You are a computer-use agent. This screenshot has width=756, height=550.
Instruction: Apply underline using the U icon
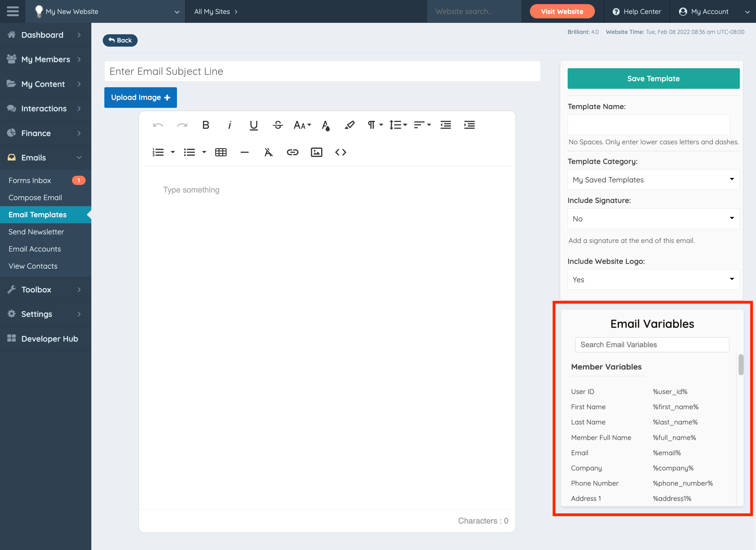[253, 125]
